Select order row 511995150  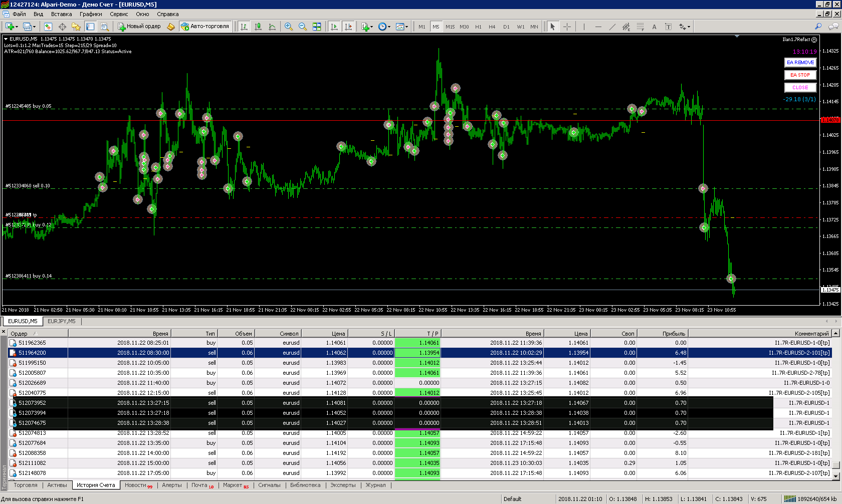tap(420, 363)
